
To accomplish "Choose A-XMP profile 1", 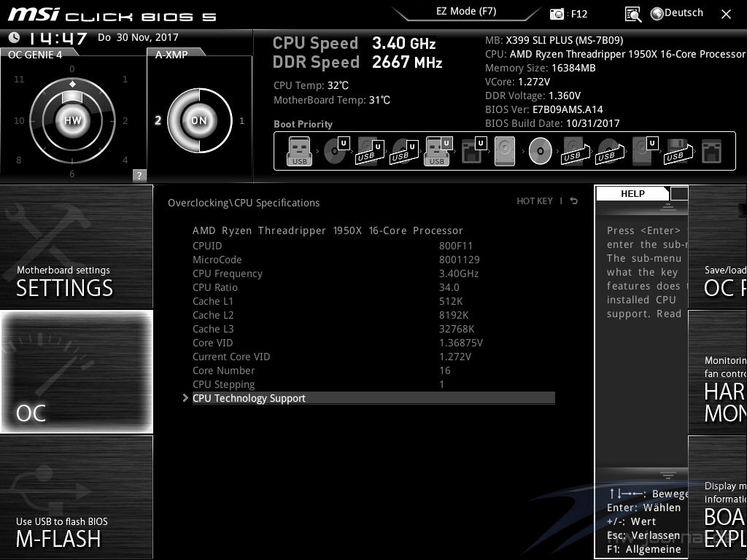I will 241,120.
